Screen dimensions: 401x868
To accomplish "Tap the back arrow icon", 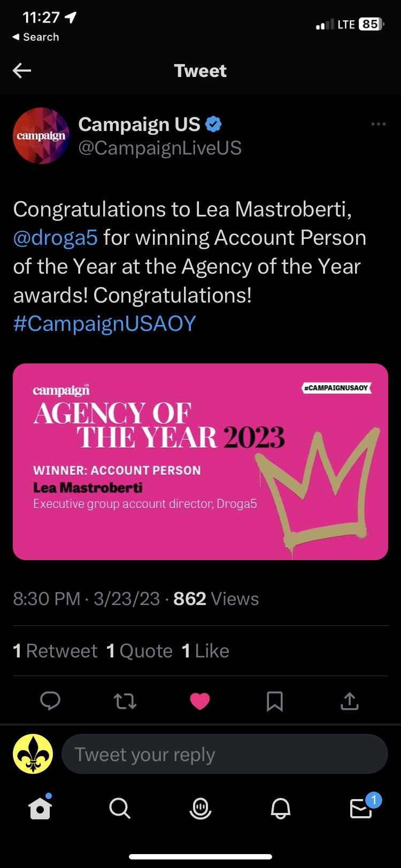I will [x=22, y=71].
